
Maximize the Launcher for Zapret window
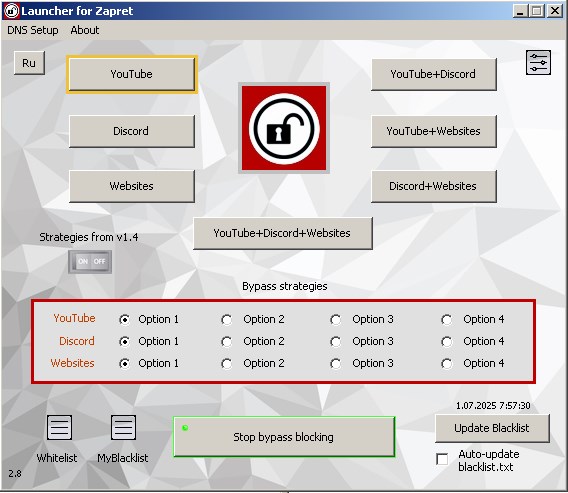point(537,11)
